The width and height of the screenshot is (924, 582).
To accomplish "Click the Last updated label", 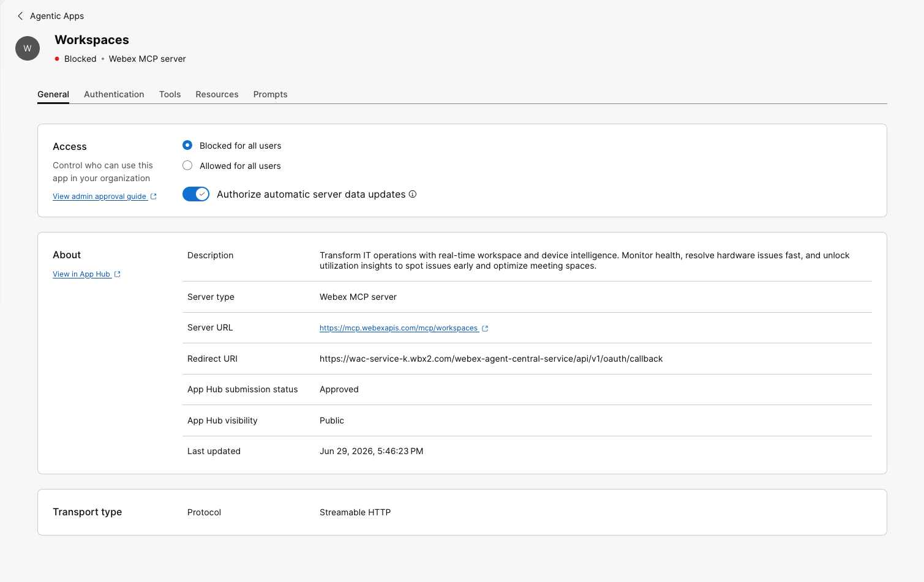I will [214, 451].
